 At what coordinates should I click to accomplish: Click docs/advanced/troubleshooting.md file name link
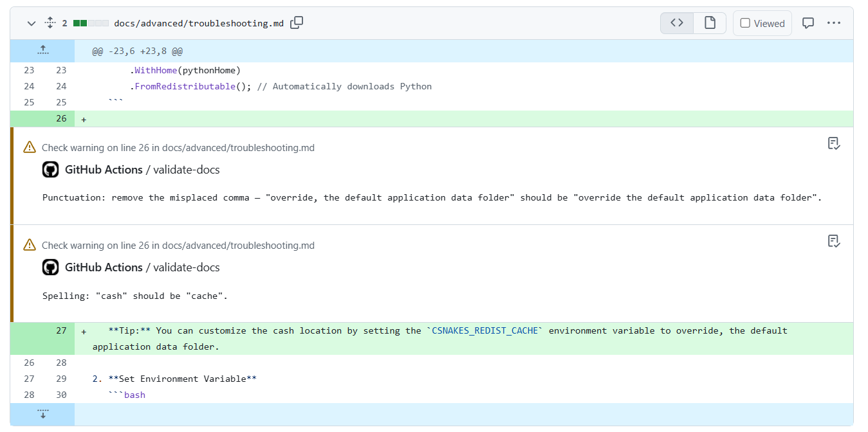(199, 23)
